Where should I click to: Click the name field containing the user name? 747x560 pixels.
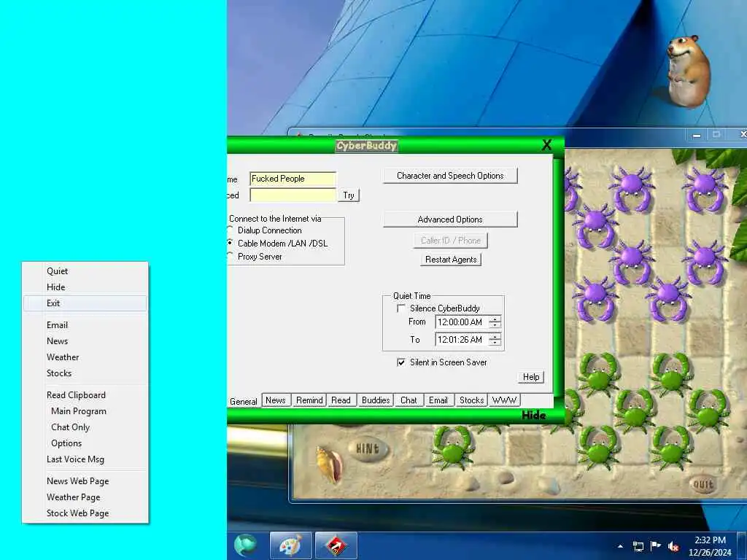(293, 179)
